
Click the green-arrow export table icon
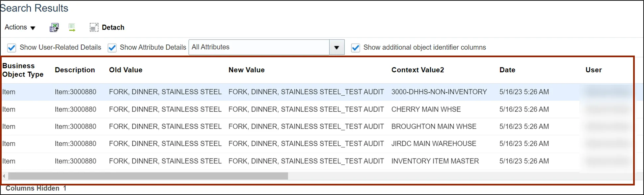coord(72,28)
